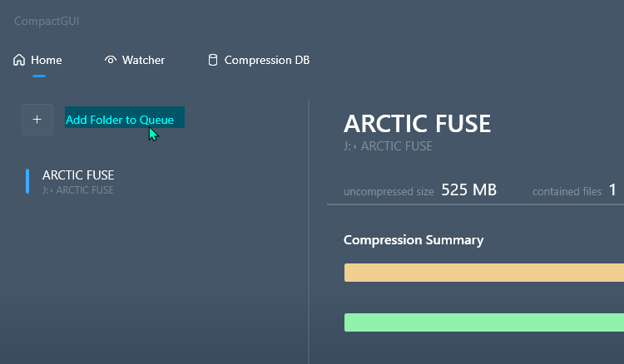
Task: Click the Compression DB database icon
Action: point(212,60)
